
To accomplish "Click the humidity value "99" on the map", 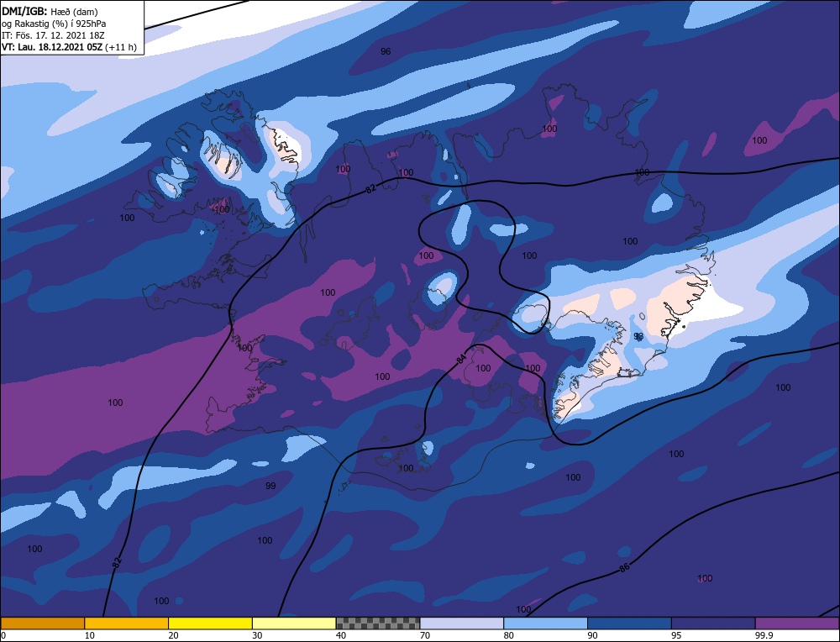I will [x=270, y=486].
